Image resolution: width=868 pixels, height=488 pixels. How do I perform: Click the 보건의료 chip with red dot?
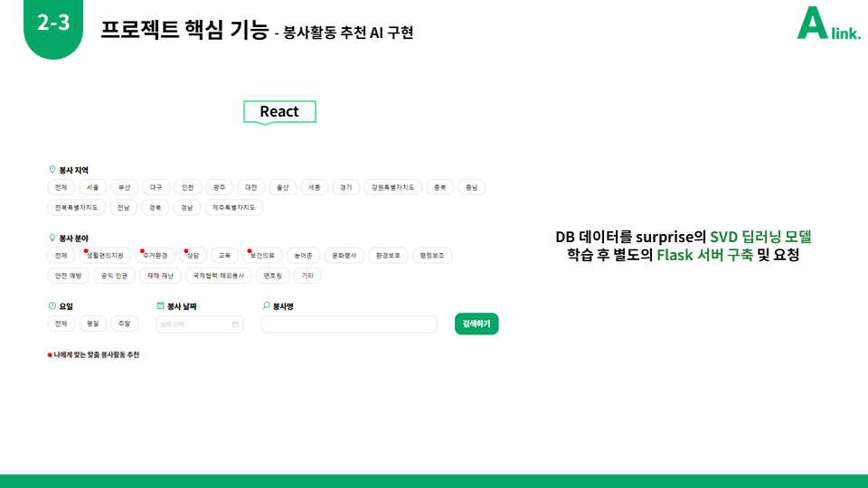click(262, 256)
